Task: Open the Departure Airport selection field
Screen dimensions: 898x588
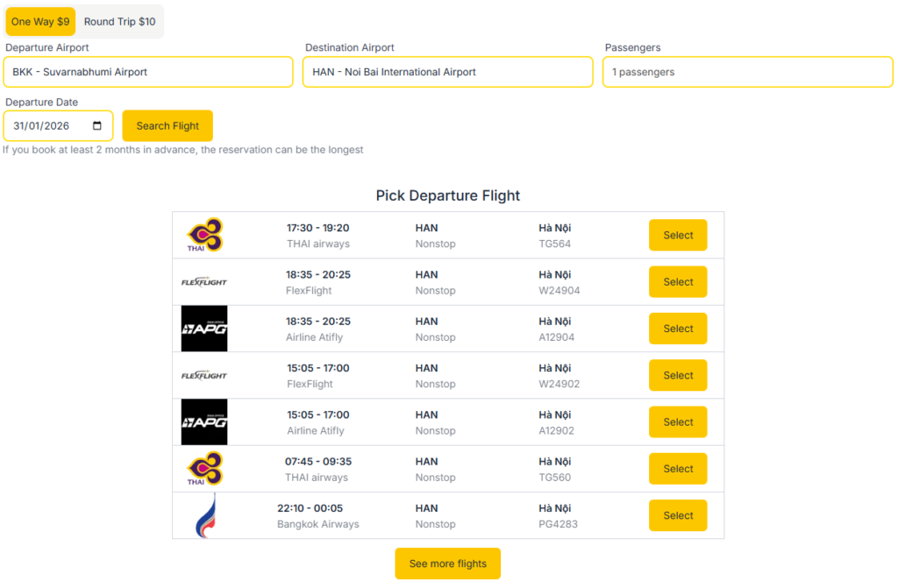Action: point(148,72)
